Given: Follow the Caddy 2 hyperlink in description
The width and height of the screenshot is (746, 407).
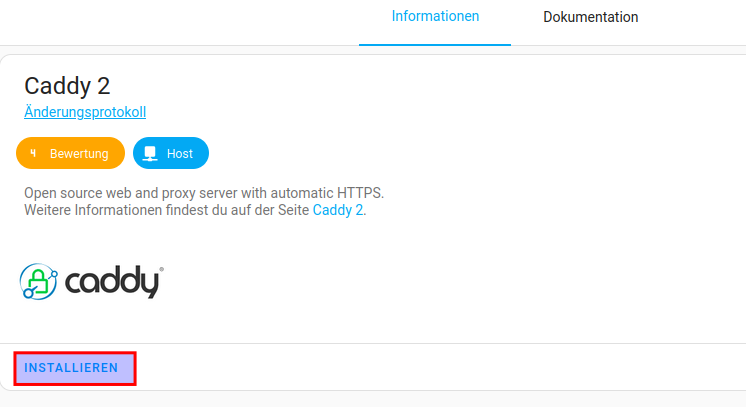Looking at the screenshot, I should (338, 210).
